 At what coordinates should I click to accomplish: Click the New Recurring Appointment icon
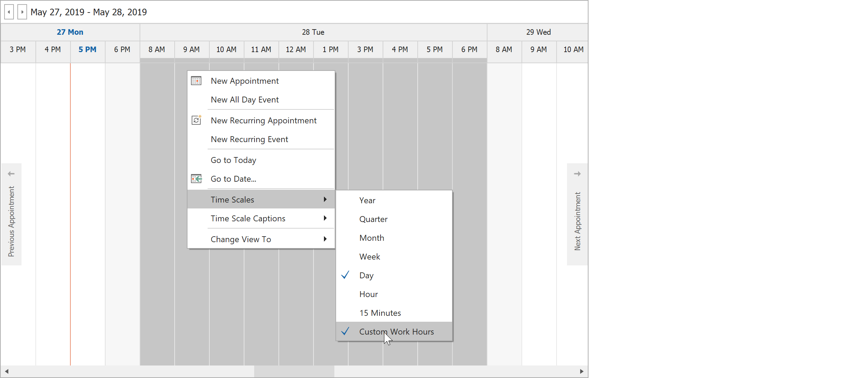point(197,120)
